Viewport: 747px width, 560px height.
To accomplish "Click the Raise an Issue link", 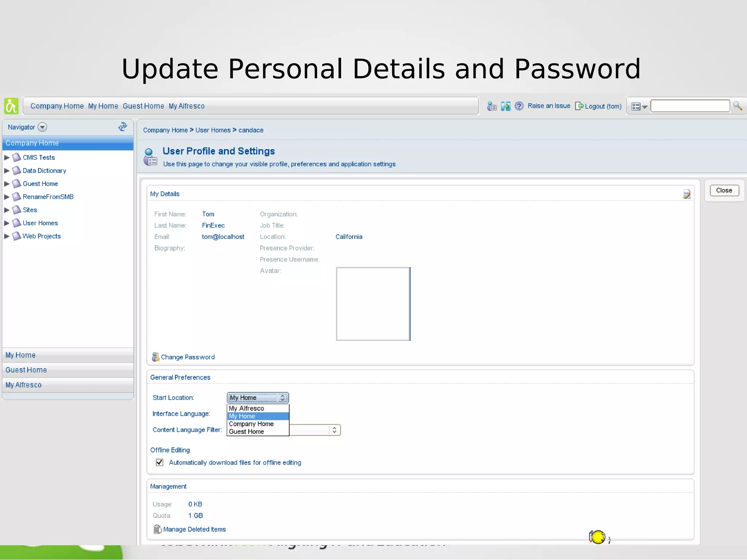I will click(549, 106).
